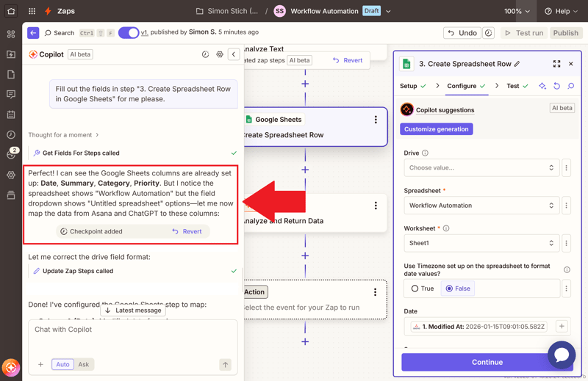Image resolution: width=588 pixels, height=381 pixels.
Task: Open the support chat bubble
Action: pos(561,355)
